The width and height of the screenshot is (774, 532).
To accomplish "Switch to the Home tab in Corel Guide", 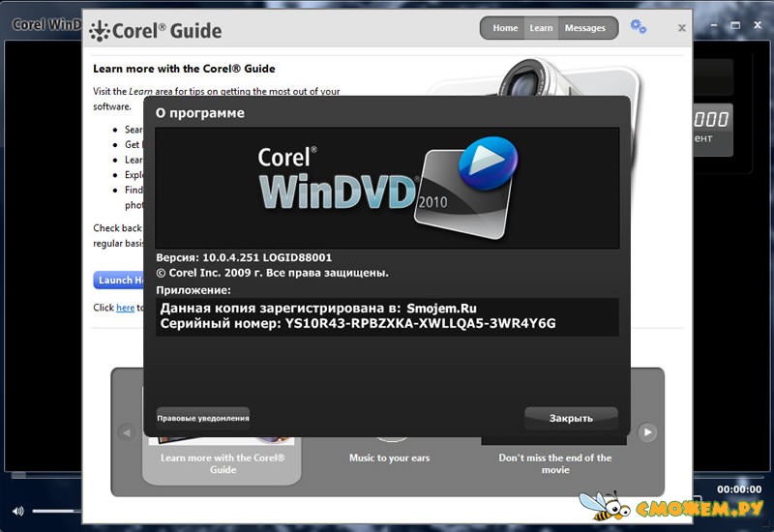I will [x=505, y=28].
